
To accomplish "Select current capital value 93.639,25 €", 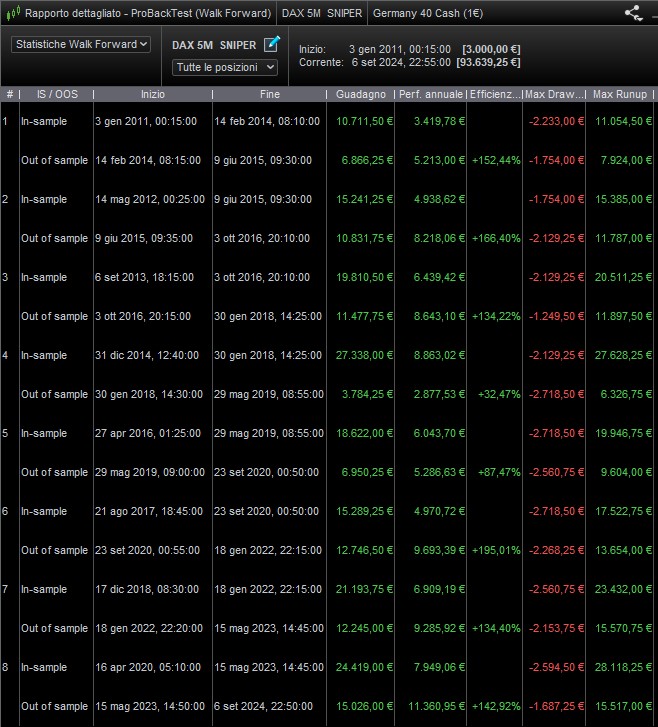I will (x=488, y=62).
